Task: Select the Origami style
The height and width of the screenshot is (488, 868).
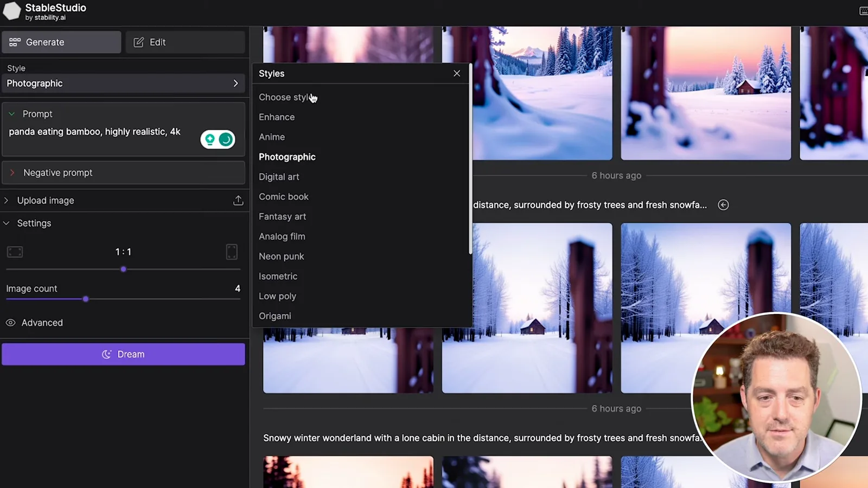Action: (x=275, y=316)
